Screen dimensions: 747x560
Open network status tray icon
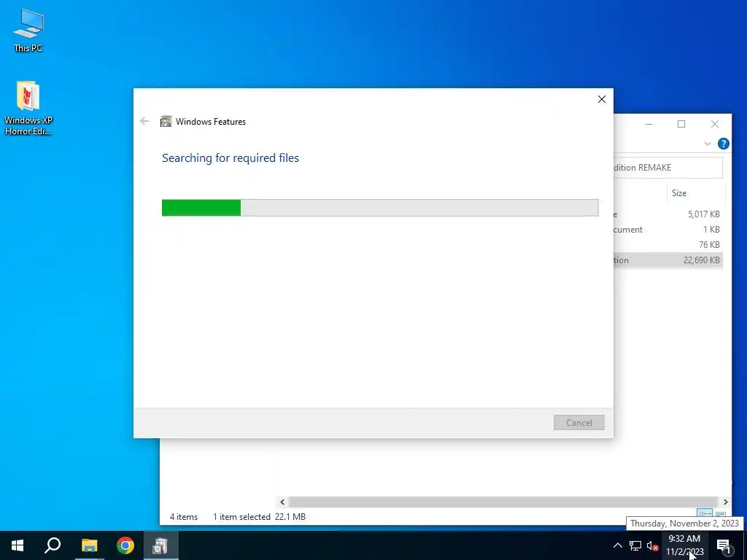click(x=635, y=545)
